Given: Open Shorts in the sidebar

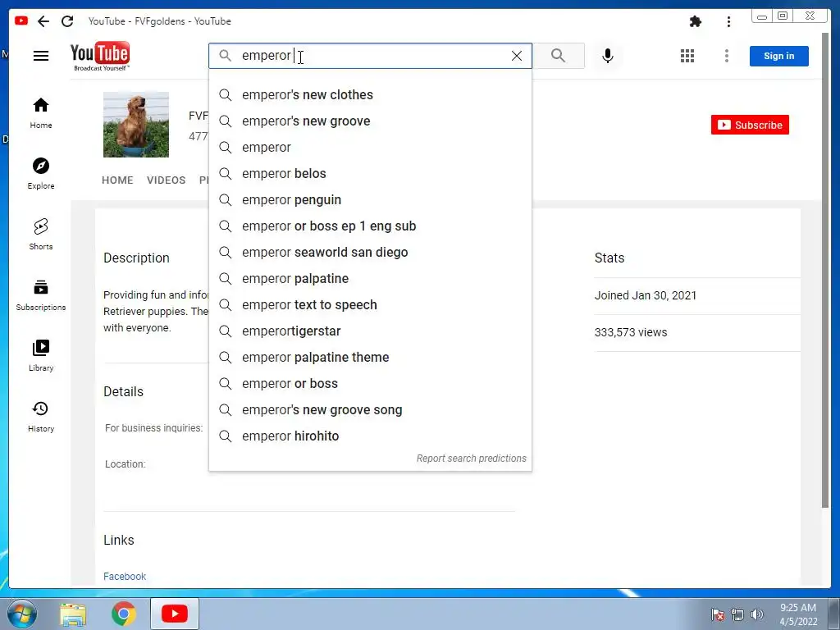Looking at the screenshot, I should [x=41, y=234].
